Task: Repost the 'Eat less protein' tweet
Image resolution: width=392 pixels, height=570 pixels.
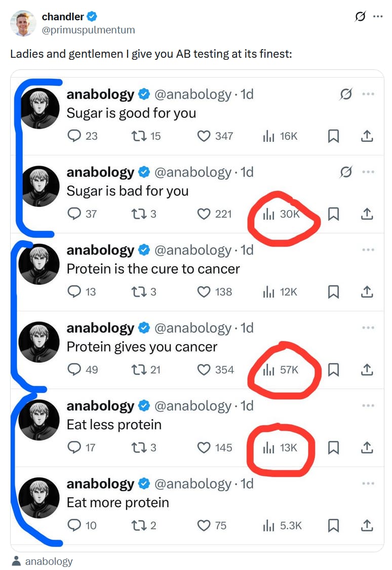Action: 138,447
